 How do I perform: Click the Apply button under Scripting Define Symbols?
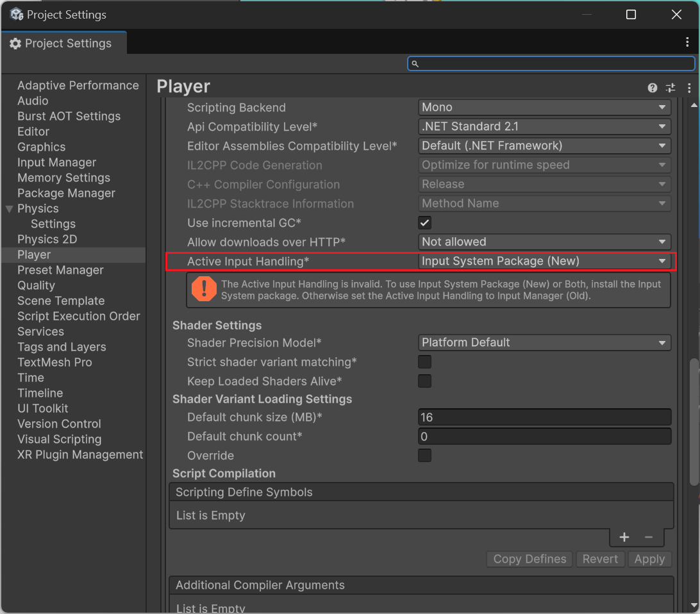649,559
